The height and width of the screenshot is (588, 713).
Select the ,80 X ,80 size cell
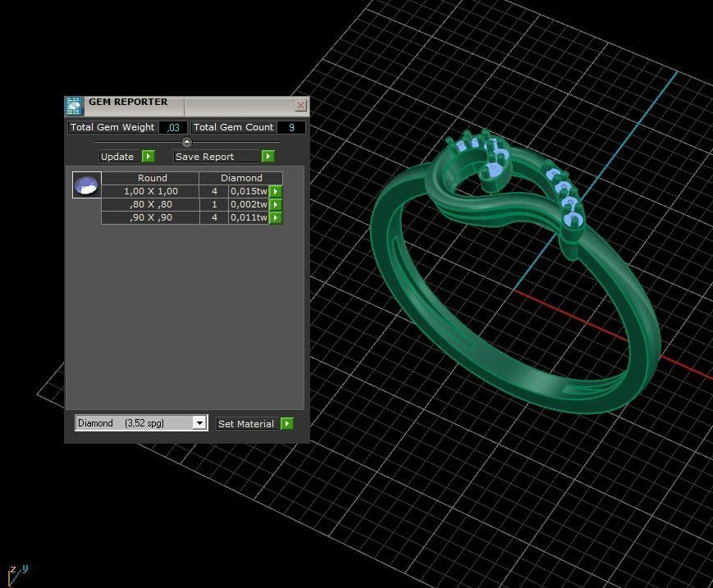150,204
